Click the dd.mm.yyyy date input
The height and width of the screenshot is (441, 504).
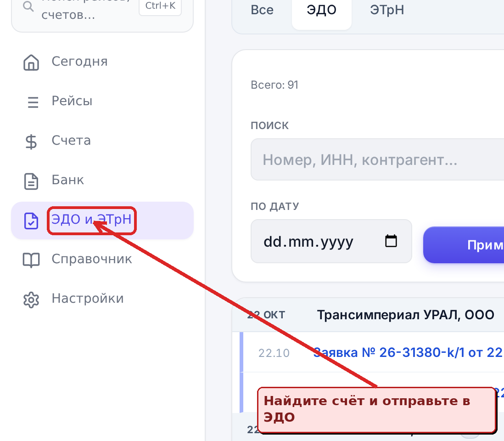331,241
